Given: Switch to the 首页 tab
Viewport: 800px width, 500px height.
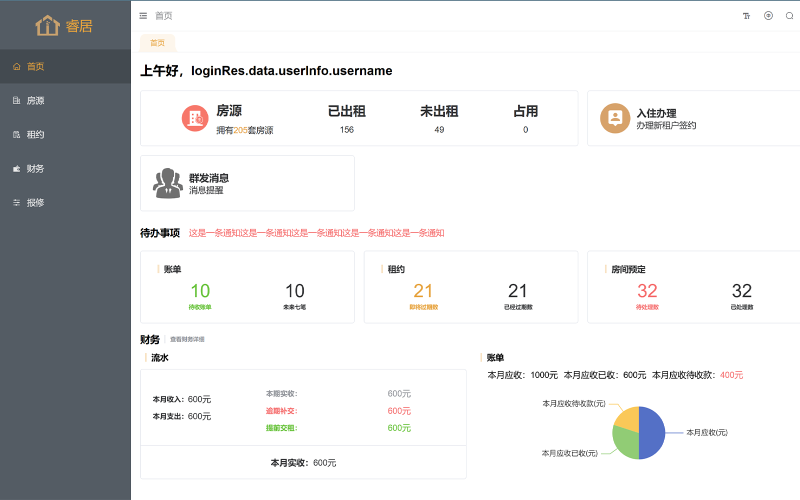Looking at the screenshot, I should 157,43.
